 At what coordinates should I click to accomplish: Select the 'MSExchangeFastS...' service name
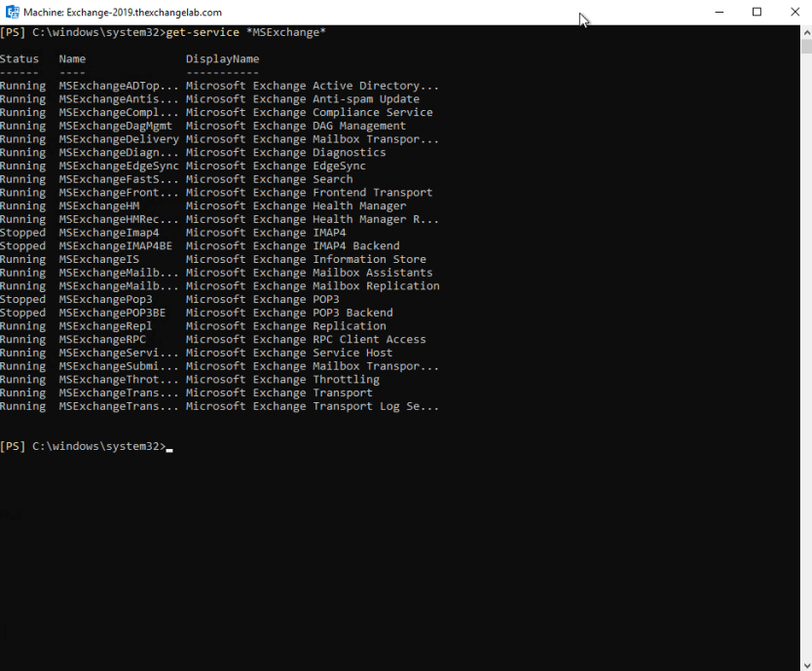click(119, 179)
